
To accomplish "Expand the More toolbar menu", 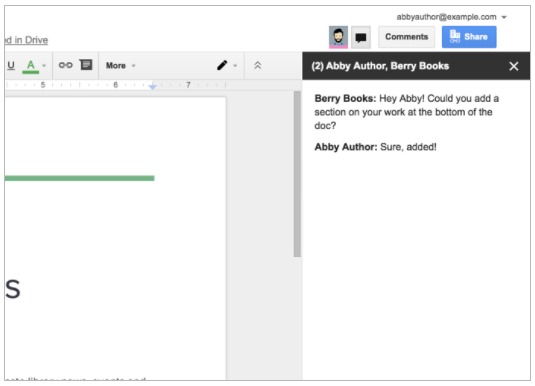I will coord(120,66).
